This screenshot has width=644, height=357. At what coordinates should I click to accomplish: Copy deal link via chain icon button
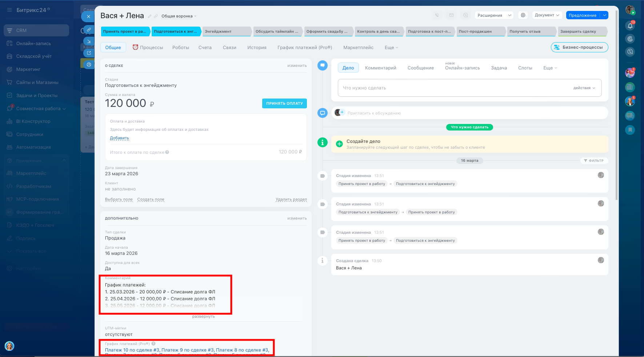click(89, 29)
